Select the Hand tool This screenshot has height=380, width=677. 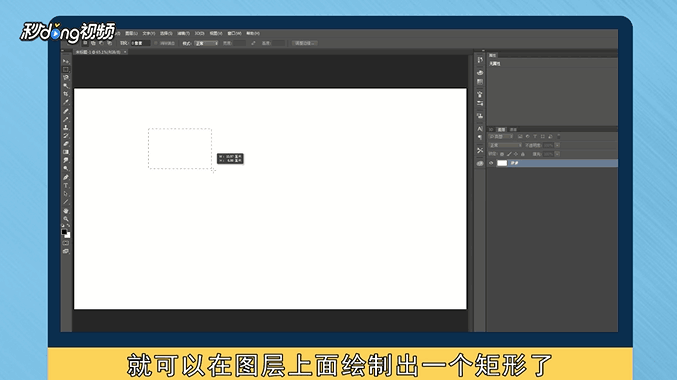tap(66, 211)
